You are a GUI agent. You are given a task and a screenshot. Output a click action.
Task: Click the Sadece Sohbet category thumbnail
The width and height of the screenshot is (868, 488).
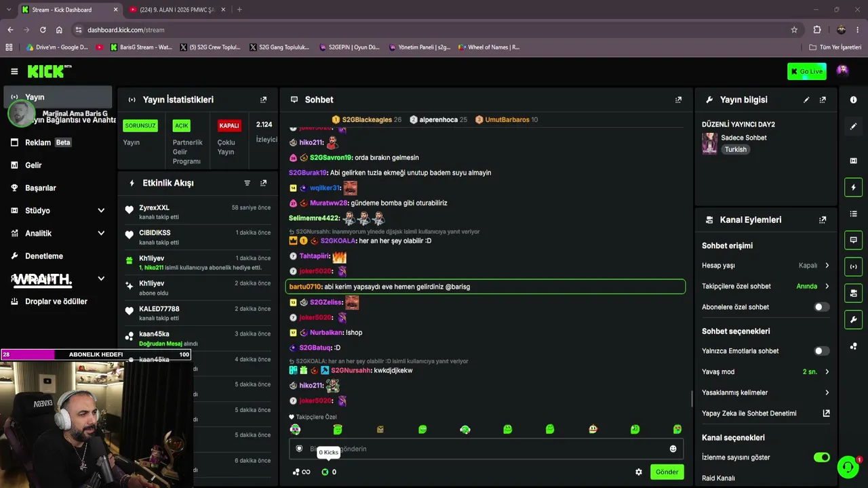point(709,143)
